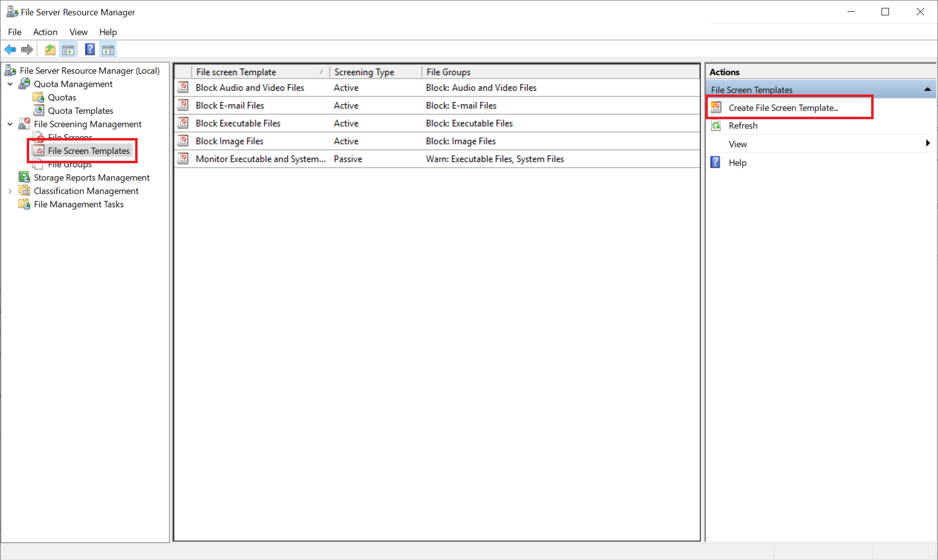Click the blue Help toolbar icon
Image resolution: width=938 pixels, height=560 pixels.
[x=90, y=49]
